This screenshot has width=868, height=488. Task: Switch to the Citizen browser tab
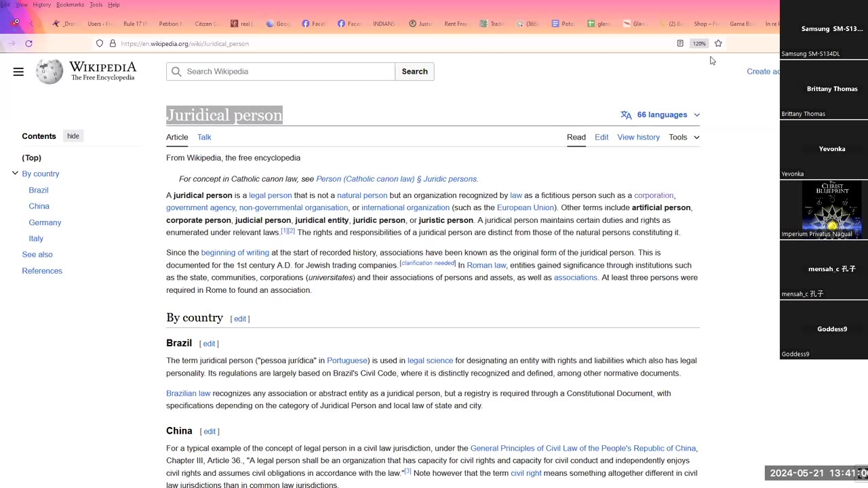[206, 24]
